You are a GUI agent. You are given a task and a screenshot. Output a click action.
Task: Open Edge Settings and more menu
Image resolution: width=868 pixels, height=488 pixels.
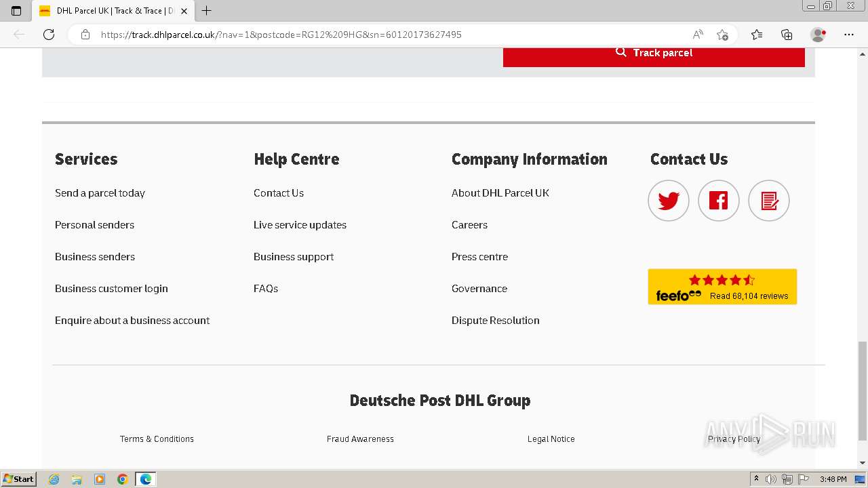(849, 35)
